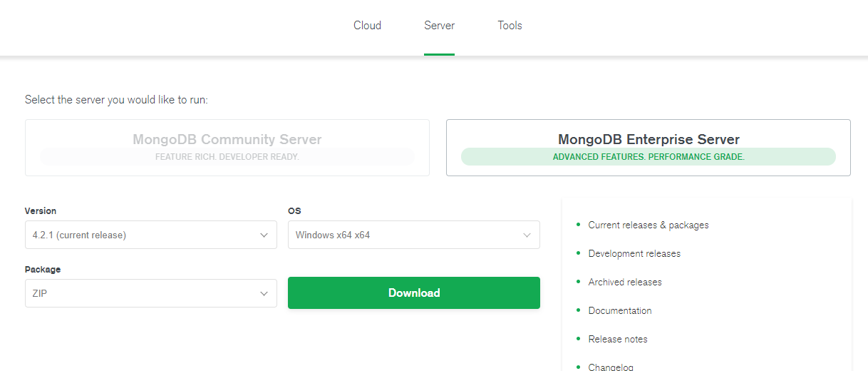The height and width of the screenshot is (371, 868).
Task: Click the green Download button
Action: pos(414,293)
